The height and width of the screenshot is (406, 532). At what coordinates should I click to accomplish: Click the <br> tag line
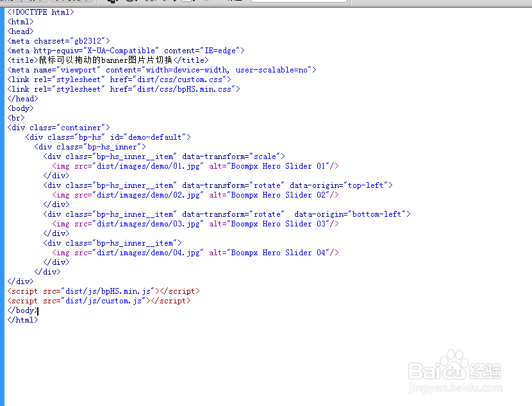[16, 118]
